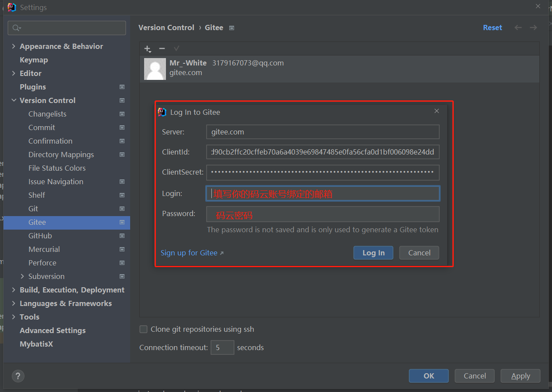Viewport: 552px width, 392px height.
Task: Click the Mr_-White account avatar
Action: [155, 69]
